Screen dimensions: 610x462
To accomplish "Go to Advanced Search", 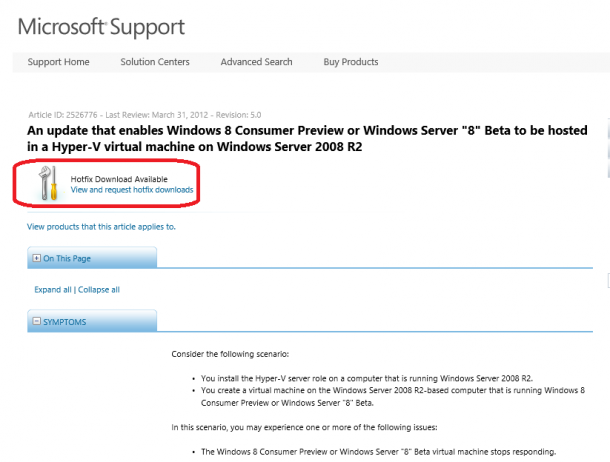I will (256, 62).
